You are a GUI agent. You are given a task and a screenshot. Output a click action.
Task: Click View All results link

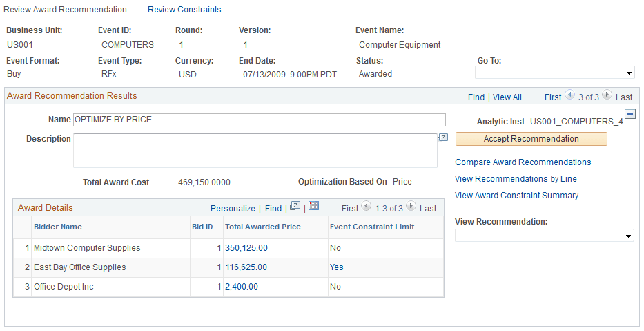[507, 97]
